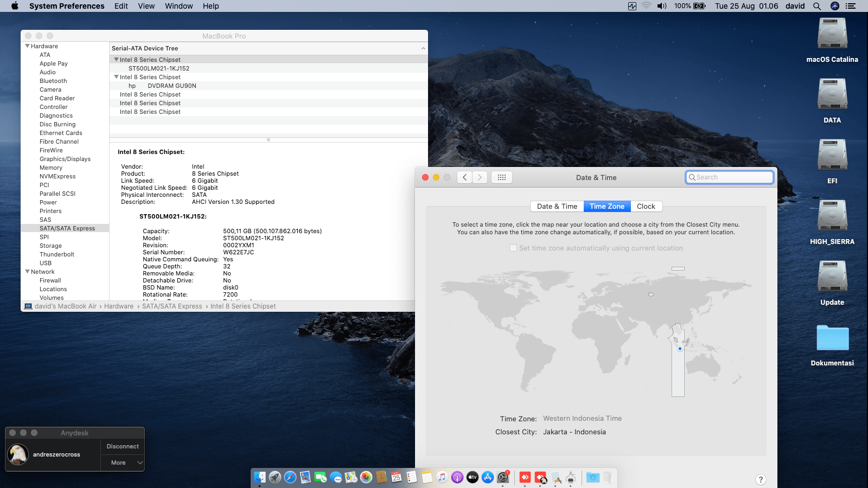The width and height of the screenshot is (868, 488).
Task: Collapse the Network section in sidebar
Action: tap(27, 272)
